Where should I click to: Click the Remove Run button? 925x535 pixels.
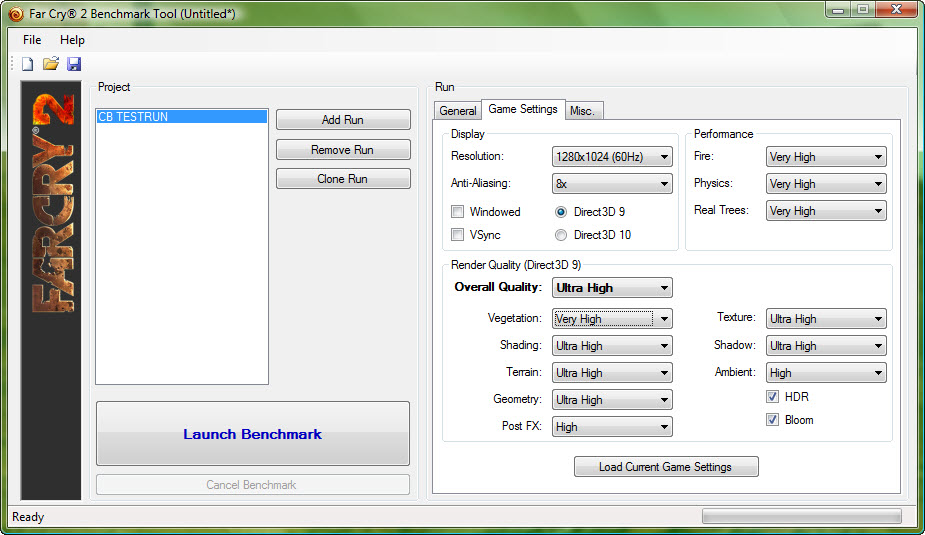pos(343,150)
